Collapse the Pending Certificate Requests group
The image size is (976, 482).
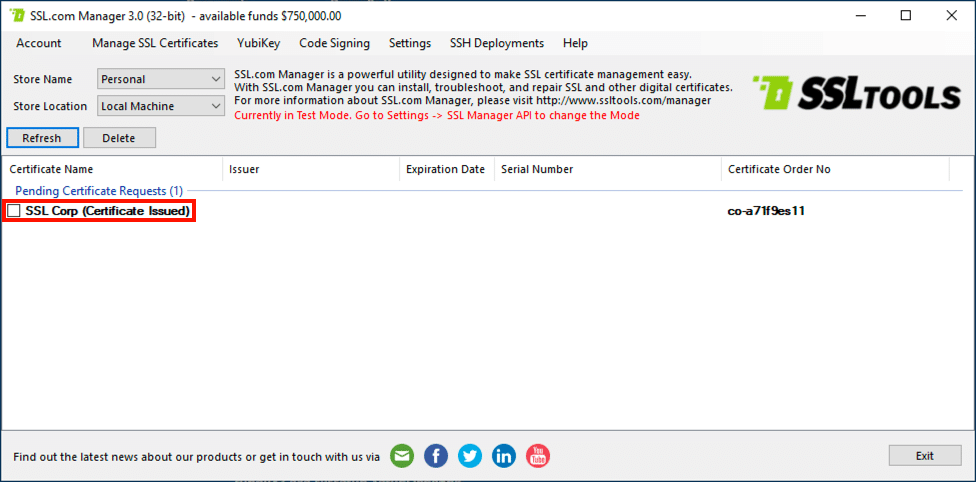click(x=98, y=190)
